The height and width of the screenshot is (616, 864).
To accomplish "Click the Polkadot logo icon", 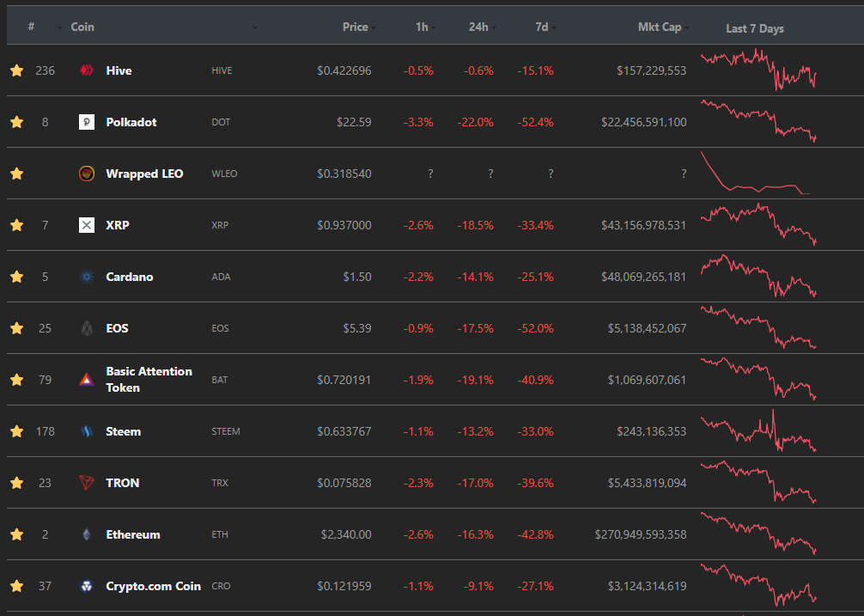I will (x=87, y=122).
